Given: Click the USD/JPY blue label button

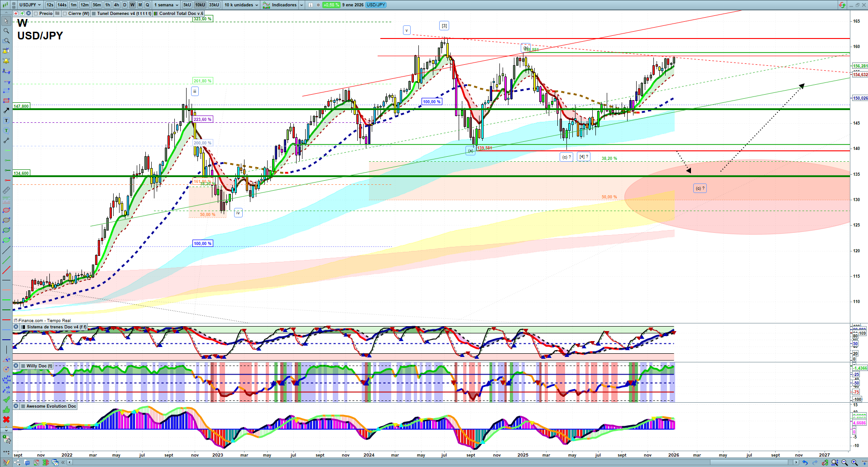Looking at the screenshot, I should tap(376, 5).
